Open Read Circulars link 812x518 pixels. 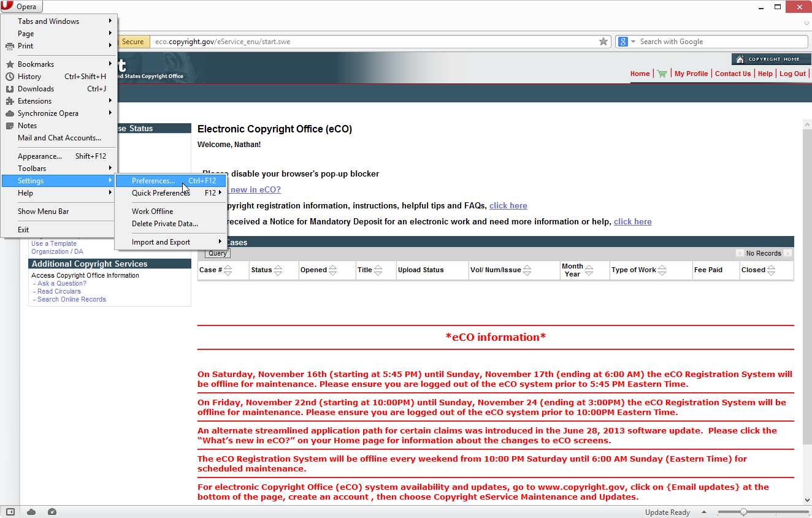[x=59, y=291]
